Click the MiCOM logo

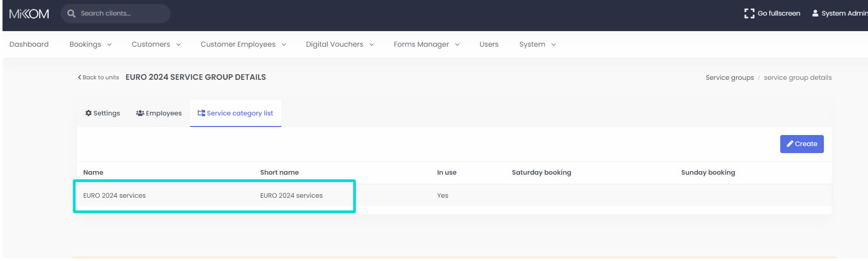29,14
